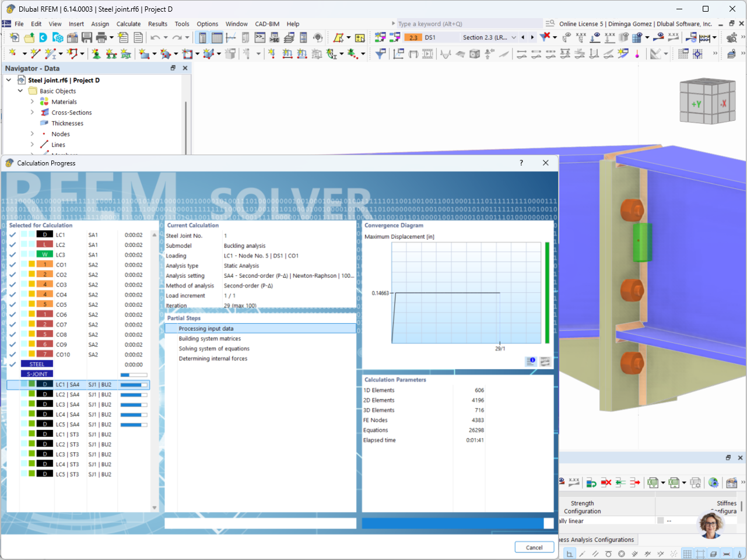The width and height of the screenshot is (747, 560).
Task: Click the Redo arrow in toolbar
Action: (x=177, y=37)
